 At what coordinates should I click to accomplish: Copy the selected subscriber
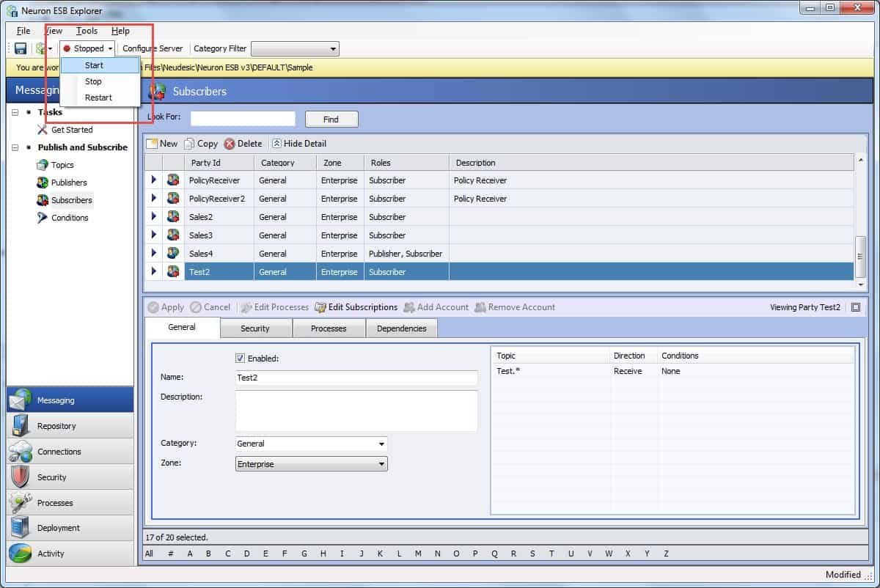pyautogui.click(x=201, y=144)
